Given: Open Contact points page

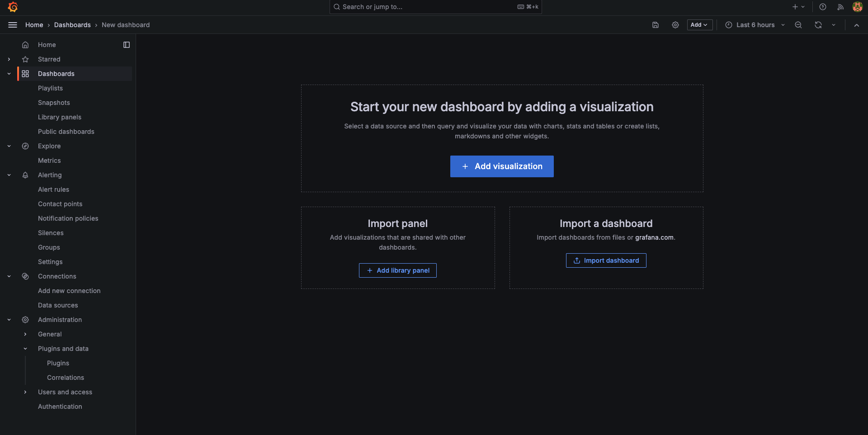Looking at the screenshot, I should (x=60, y=204).
